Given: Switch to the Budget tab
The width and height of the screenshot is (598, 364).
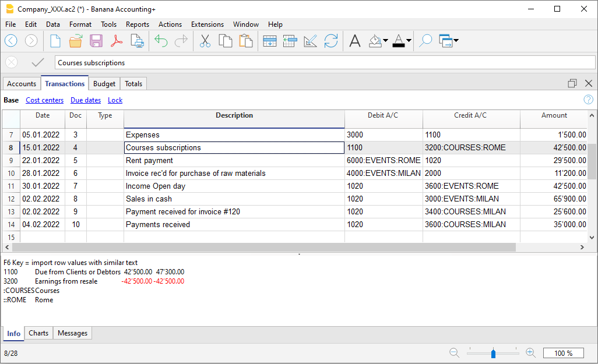Looking at the screenshot, I should pyautogui.click(x=105, y=84).
